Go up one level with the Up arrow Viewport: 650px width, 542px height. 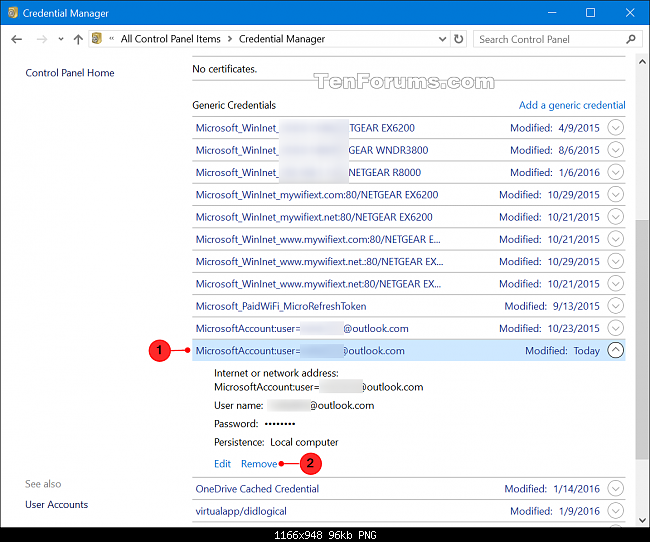pos(78,39)
